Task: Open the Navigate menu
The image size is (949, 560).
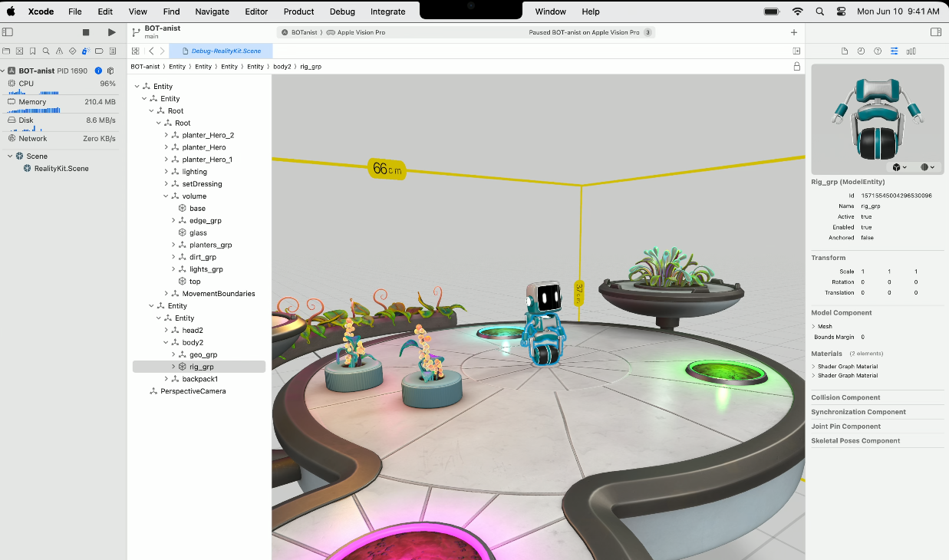Action: 213,12
